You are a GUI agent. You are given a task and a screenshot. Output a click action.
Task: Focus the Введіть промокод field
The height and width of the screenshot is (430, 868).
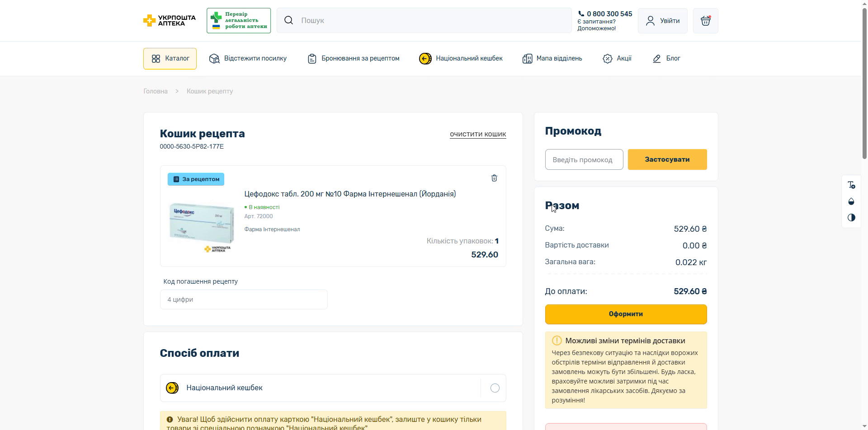[584, 159]
